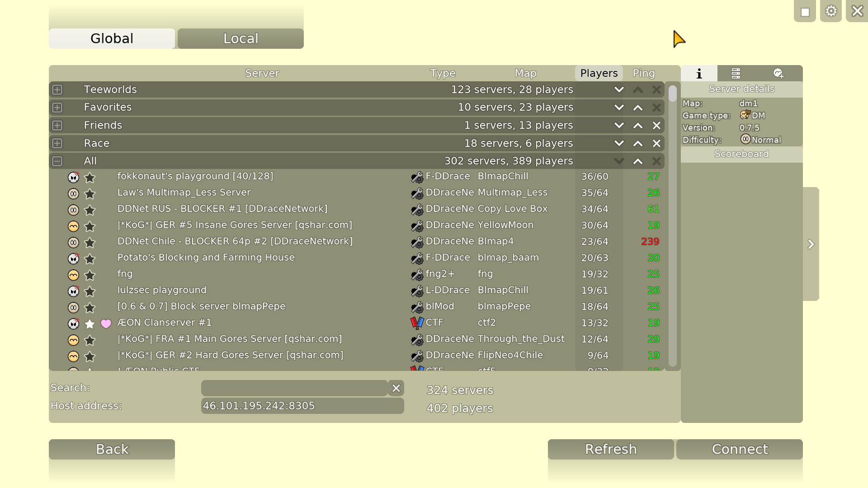Click the gametype icon on the fng2+ row
The height and width of the screenshot is (488, 868).
417,275
